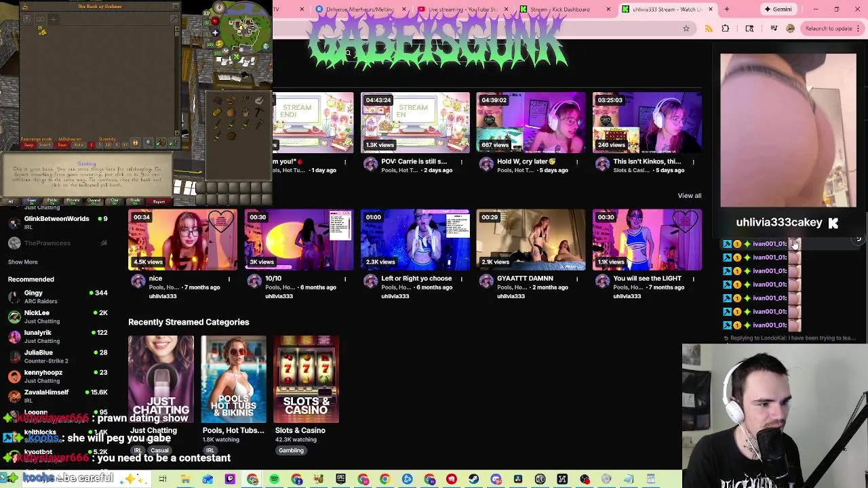This screenshot has width=868, height=488.
Task: Open the 04:39:02 video thumbnail
Action: [x=531, y=123]
